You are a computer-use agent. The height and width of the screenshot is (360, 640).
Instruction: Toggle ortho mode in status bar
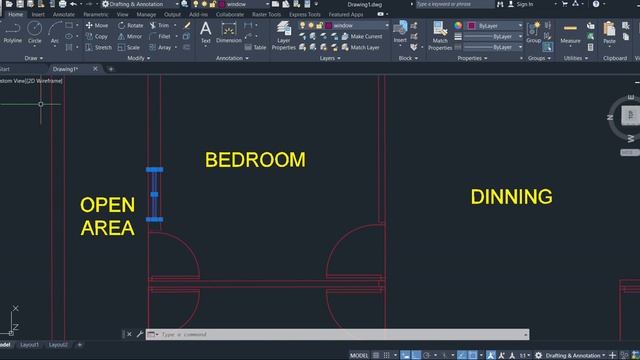tap(416, 355)
